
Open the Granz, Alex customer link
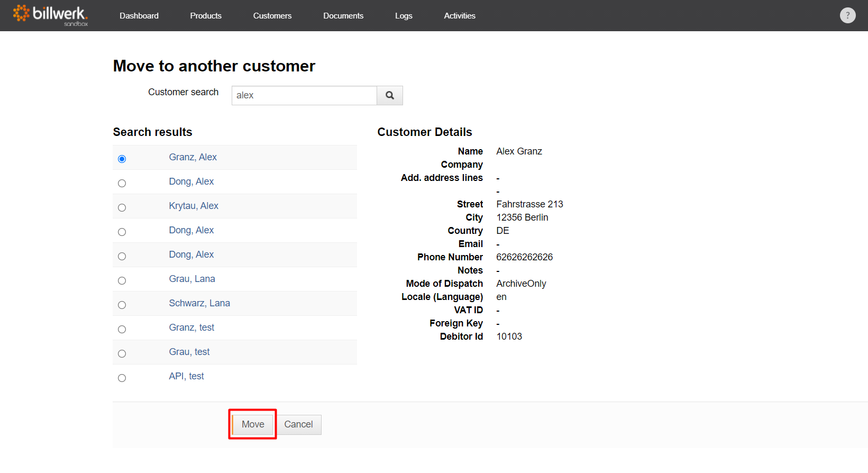(193, 157)
